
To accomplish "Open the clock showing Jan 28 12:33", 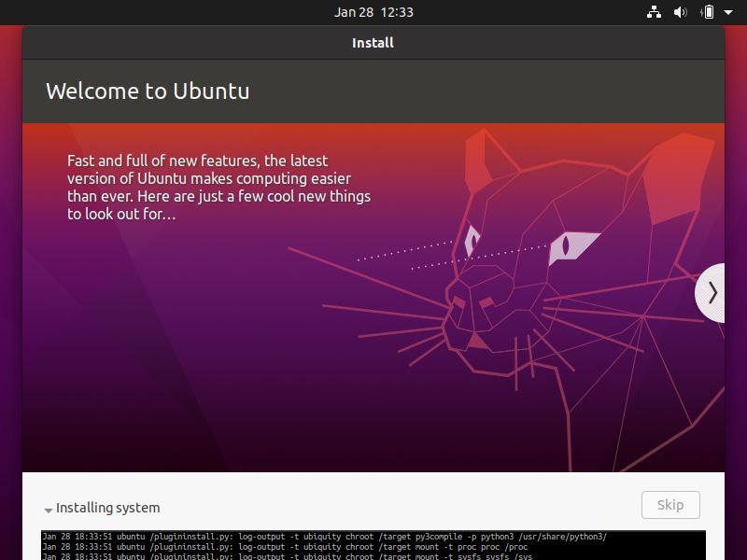I will tap(373, 12).
